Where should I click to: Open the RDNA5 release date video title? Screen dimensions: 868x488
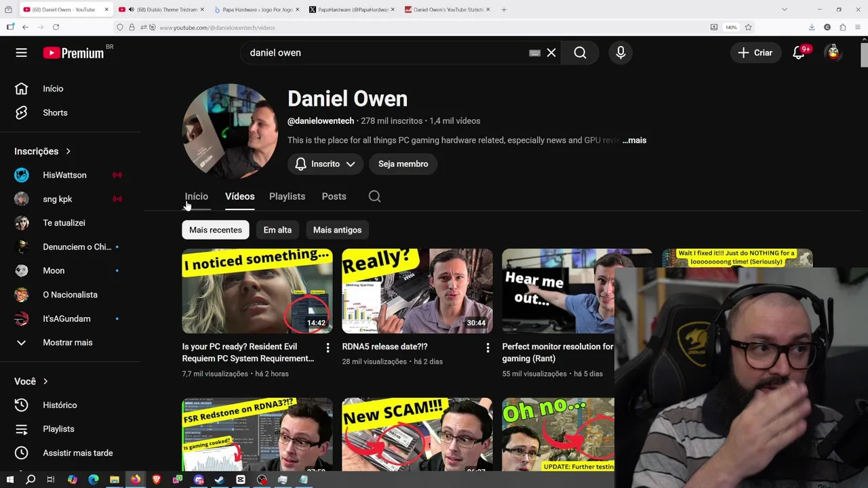pos(384,346)
